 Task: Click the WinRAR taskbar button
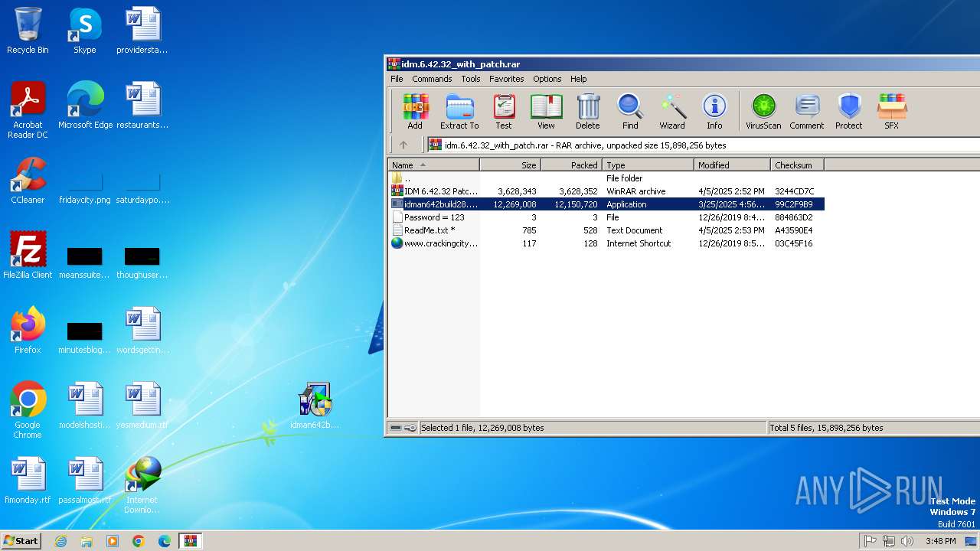click(191, 541)
